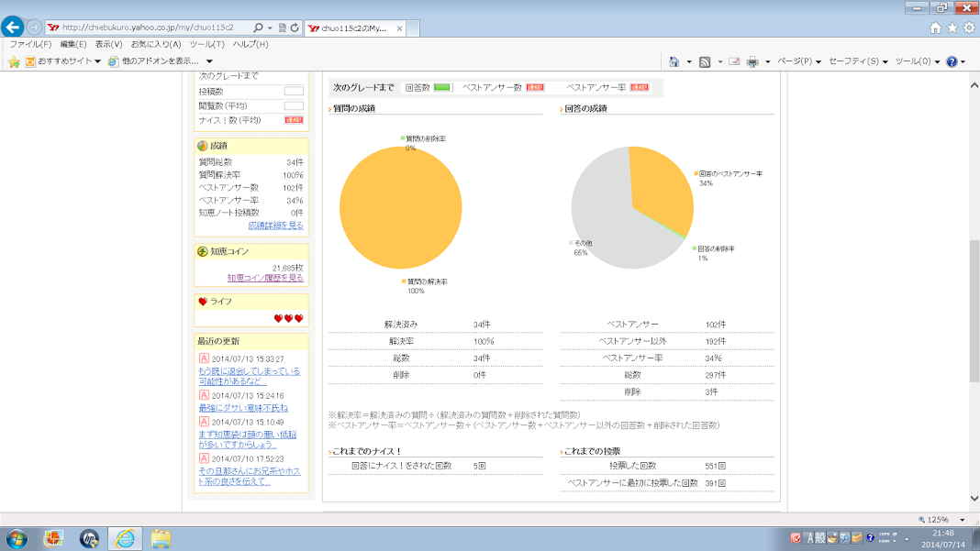Open 他のアドオンを表示 add-ons dropdown

(160, 61)
